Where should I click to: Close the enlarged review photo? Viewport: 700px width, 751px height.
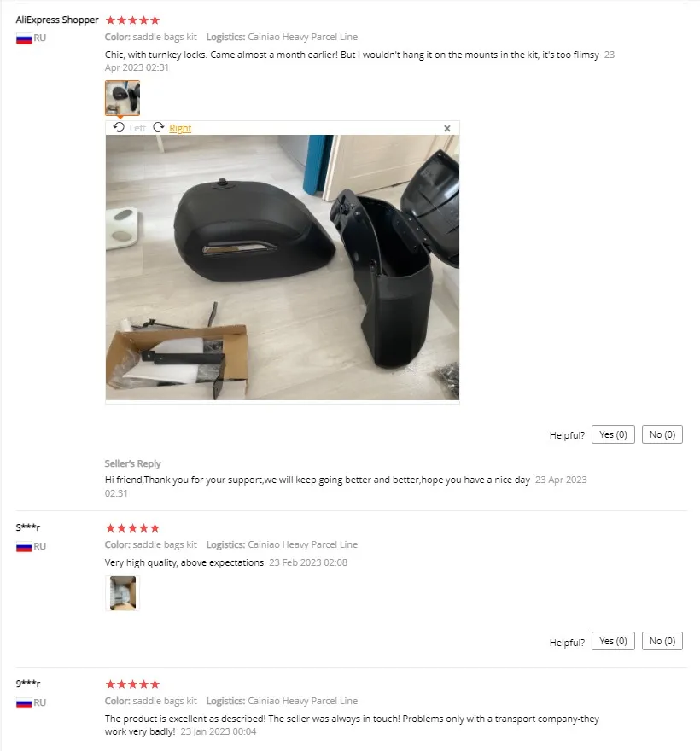447,128
